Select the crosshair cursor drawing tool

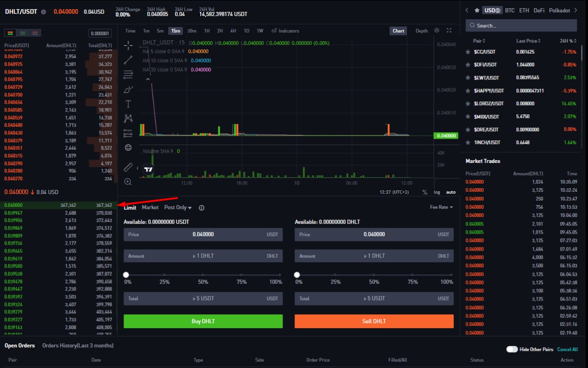point(128,45)
